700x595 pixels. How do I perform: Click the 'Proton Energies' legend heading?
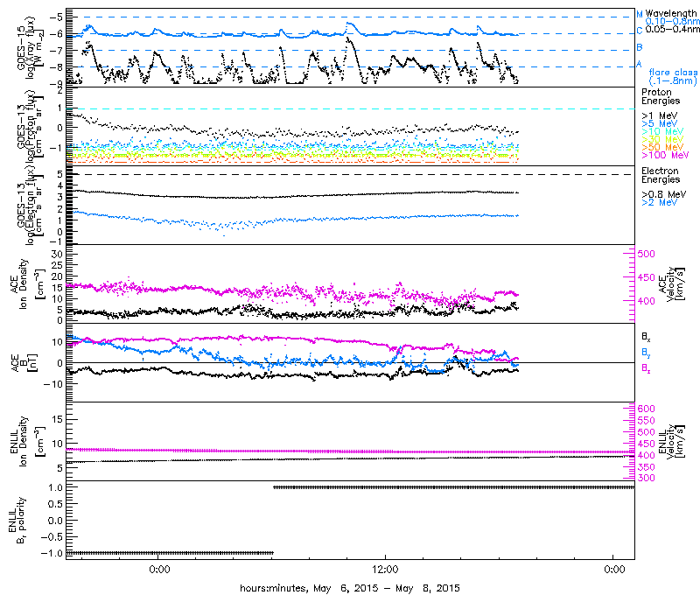point(661,96)
